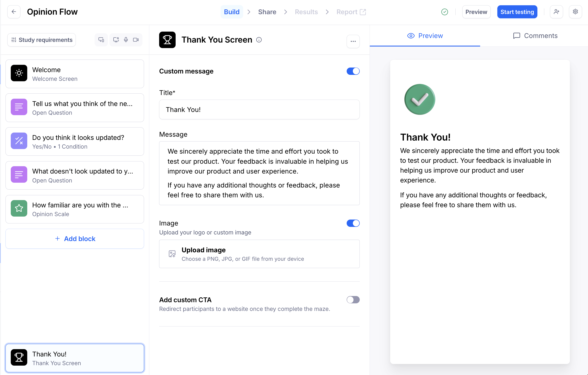The image size is (588, 375).
Task: Click the Welcome Screen sun icon
Action: pyautogui.click(x=19, y=73)
